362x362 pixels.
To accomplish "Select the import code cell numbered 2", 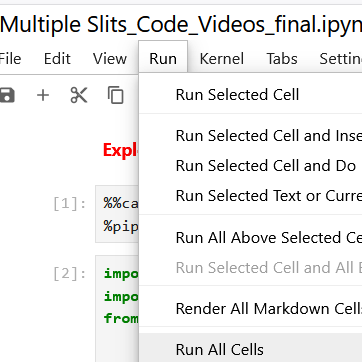I will point(117,308).
